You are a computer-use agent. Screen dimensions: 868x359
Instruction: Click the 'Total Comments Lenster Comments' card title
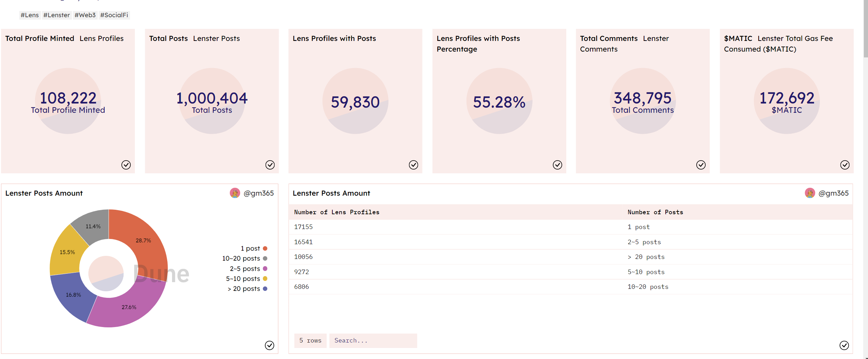click(624, 44)
